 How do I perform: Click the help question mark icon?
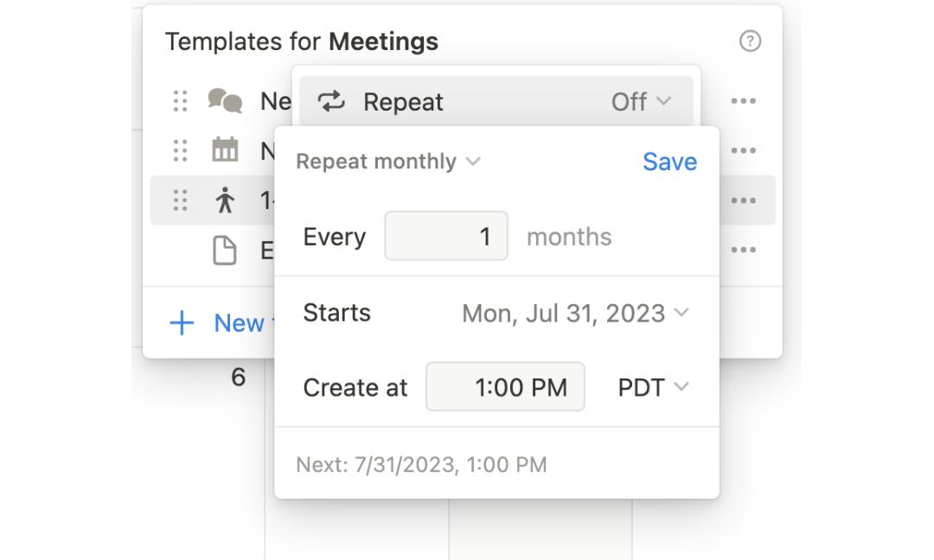coord(750,41)
